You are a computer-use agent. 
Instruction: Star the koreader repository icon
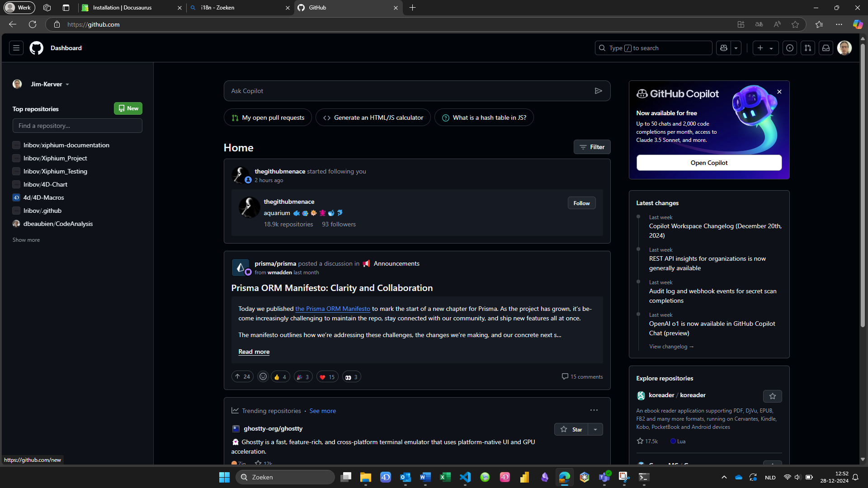772,396
